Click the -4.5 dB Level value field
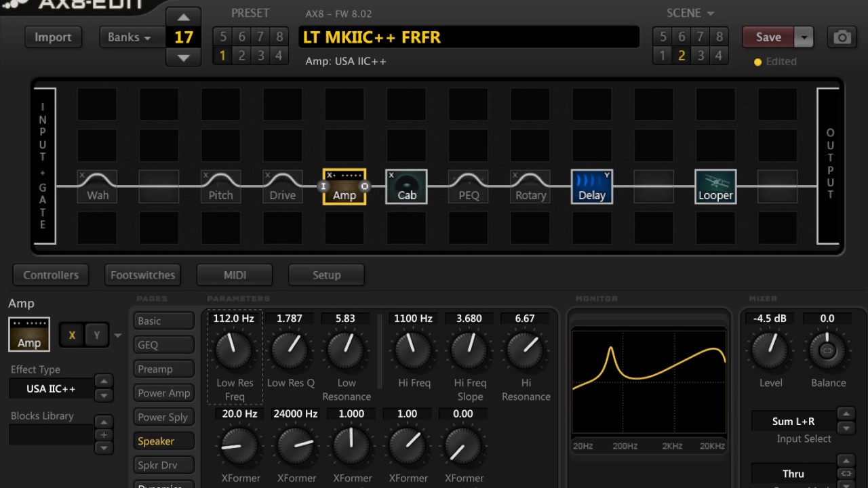Image resolution: width=868 pixels, height=488 pixels. coord(770,319)
